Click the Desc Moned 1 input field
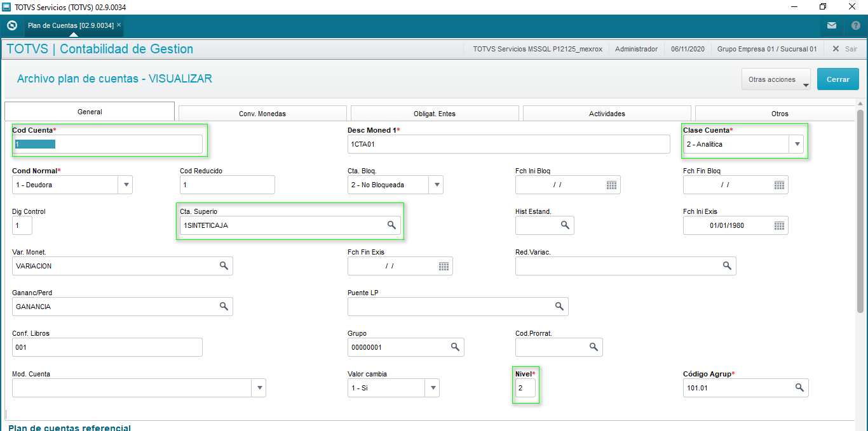Image resolution: width=868 pixels, height=431 pixels. click(x=509, y=144)
